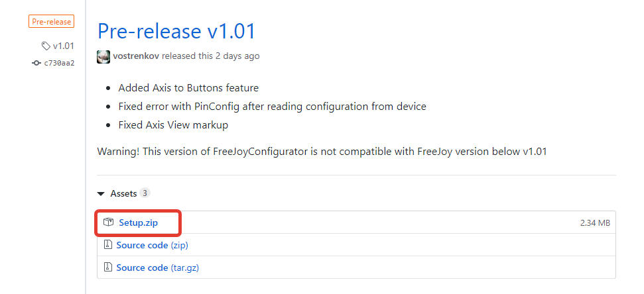Click the Assets count badge showing 3
The width and height of the screenshot is (644, 294).
tap(145, 193)
